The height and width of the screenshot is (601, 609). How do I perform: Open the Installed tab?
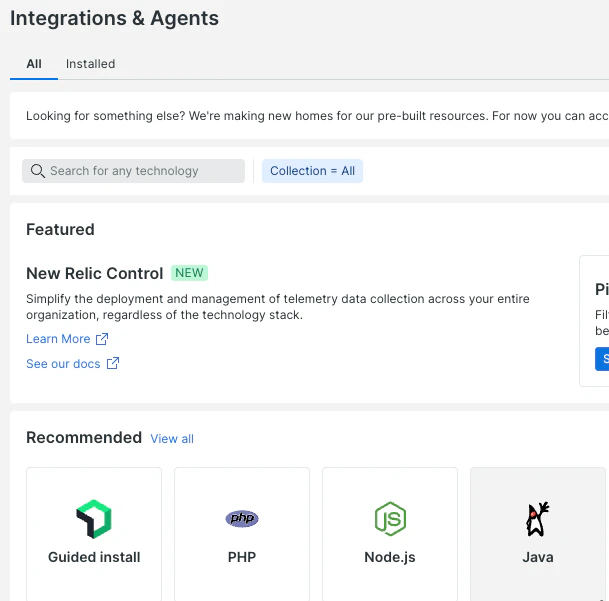[x=90, y=64]
